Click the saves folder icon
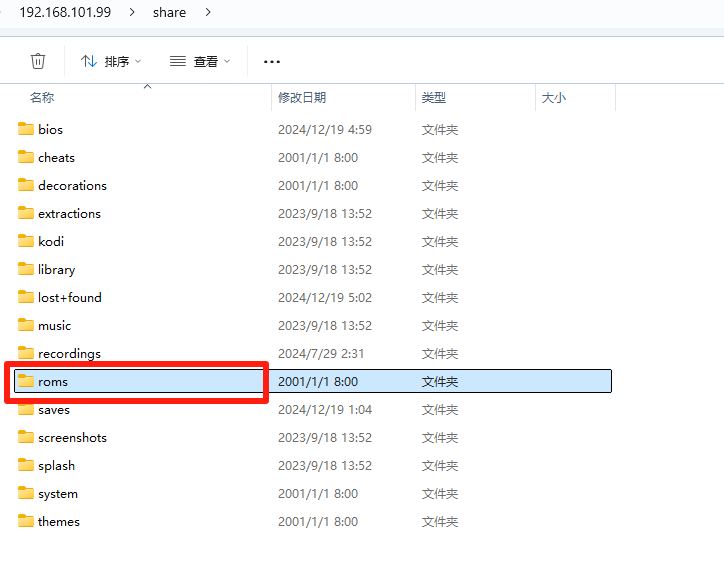This screenshot has height=567, width=724. 26,409
